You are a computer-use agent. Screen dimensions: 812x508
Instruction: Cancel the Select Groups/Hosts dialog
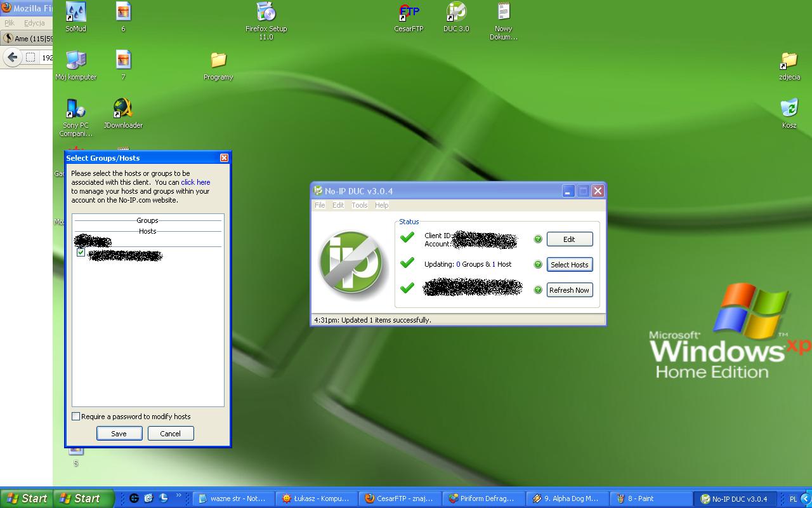[171, 434]
